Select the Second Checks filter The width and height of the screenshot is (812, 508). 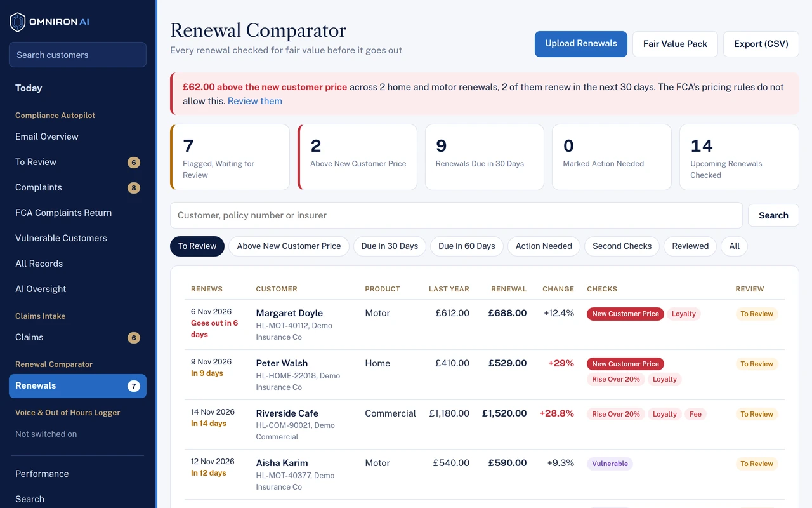(x=622, y=246)
